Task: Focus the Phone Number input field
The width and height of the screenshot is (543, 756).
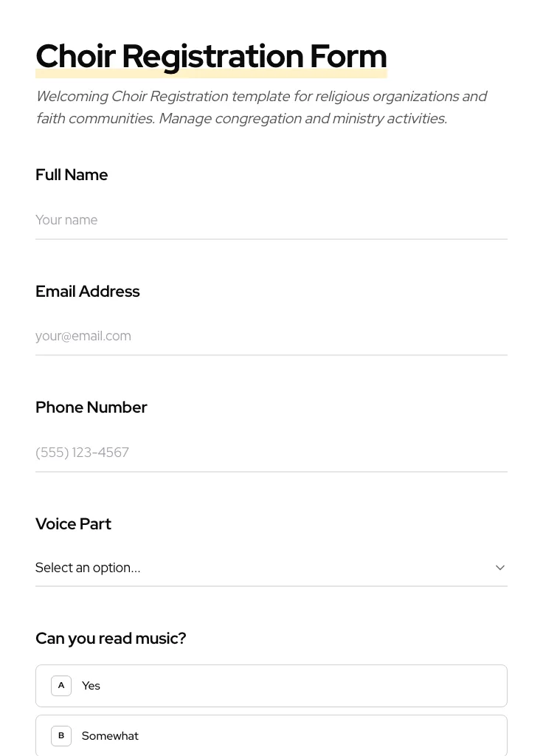Action: [271, 453]
